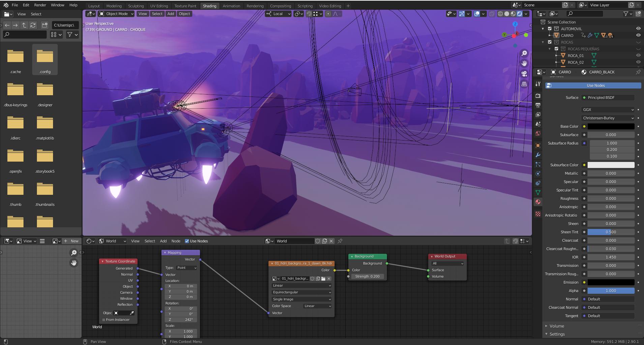Open the World properties tab icon
644x345 pixels.
click(538, 133)
